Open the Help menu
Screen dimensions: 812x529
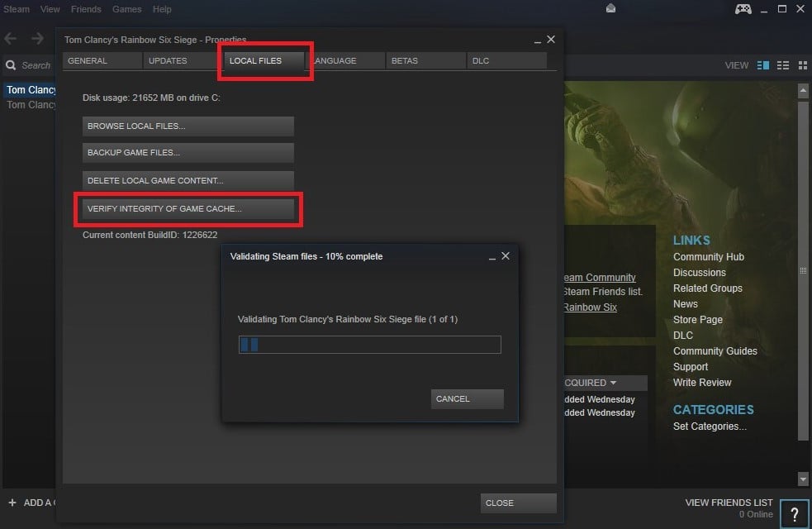pyautogui.click(x=162, y=9)
